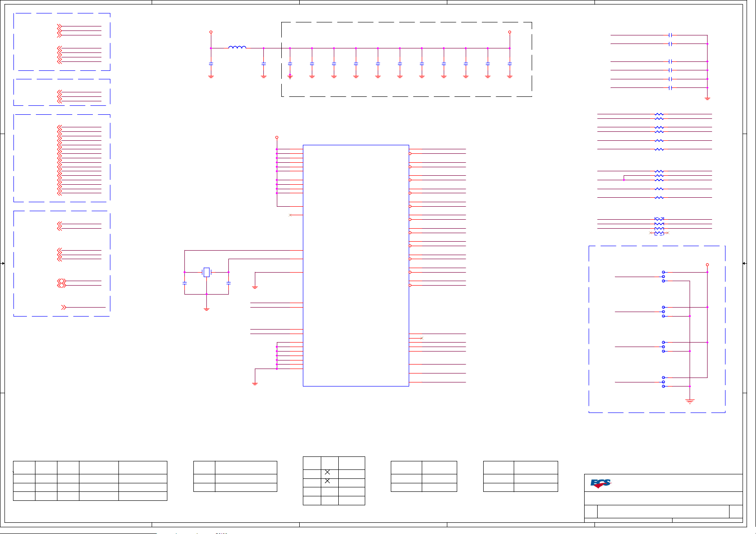Screen dimensions: 756x534
Task: Select the inductor symbol in the power filter
Action: point(237,47)
